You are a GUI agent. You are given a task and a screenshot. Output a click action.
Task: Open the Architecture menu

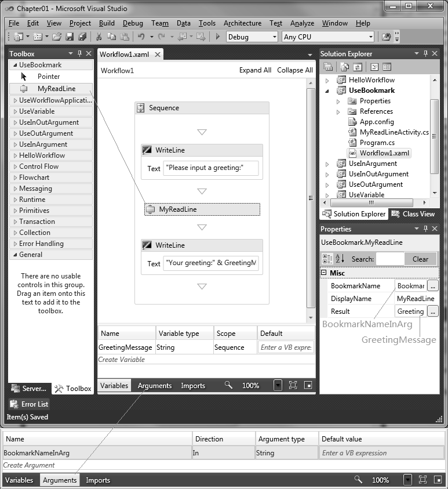point(242,23)
